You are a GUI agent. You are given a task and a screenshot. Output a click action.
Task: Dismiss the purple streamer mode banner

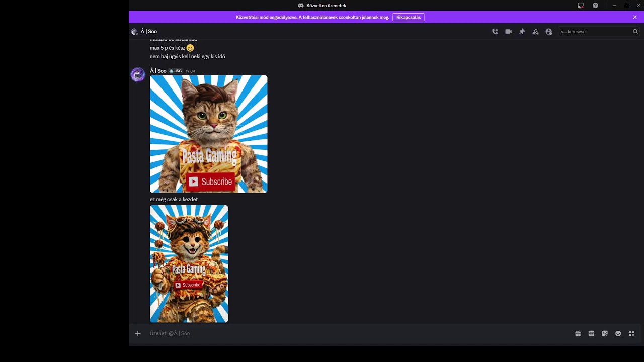point(635,17)
